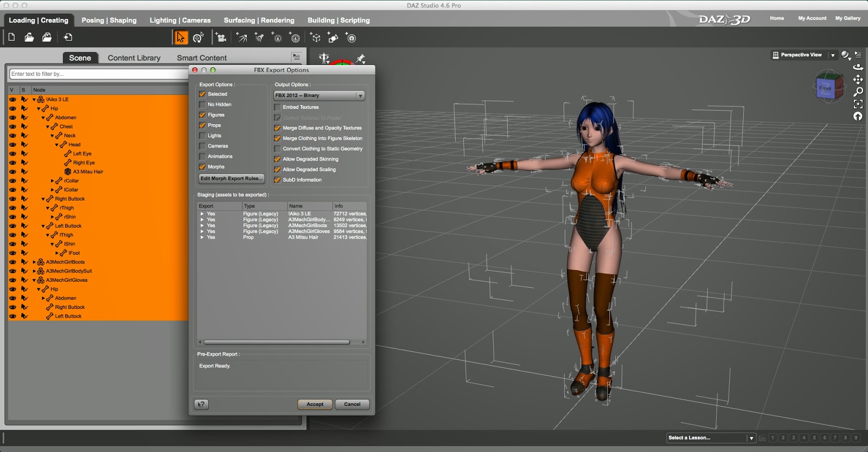Open the Scene pane options menu icon
868x452 pixels.
[296, 57]
